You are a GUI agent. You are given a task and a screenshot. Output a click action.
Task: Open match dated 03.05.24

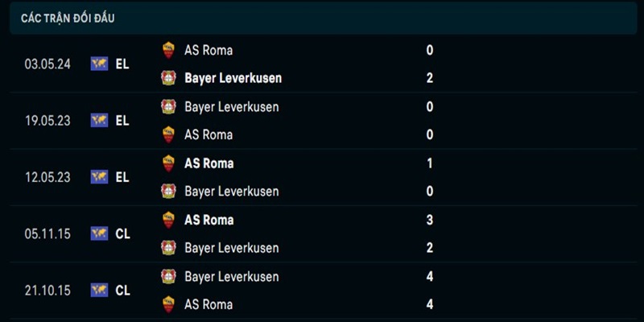coord(47,64)
